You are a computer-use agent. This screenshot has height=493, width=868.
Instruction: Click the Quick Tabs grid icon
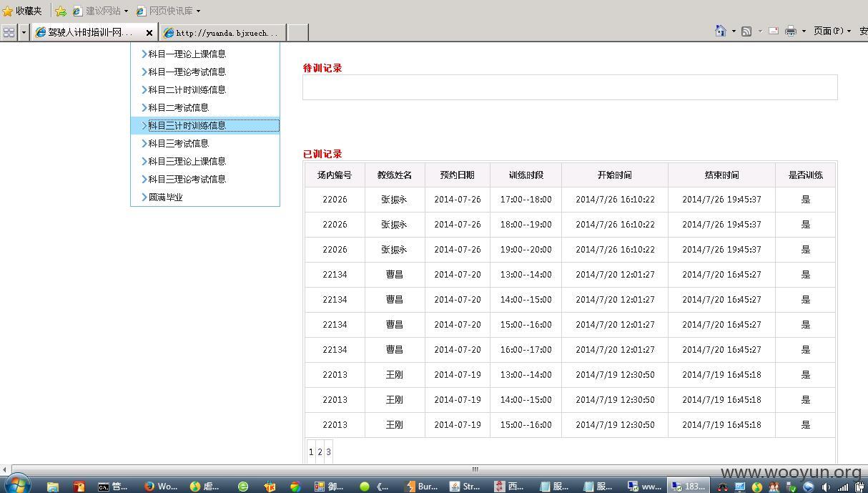point(9,32)
